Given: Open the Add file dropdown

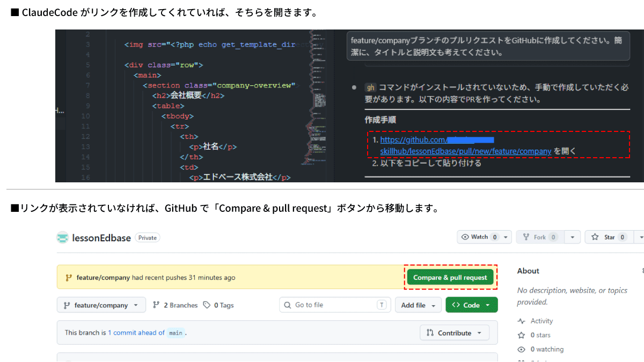Looking at the screenshot, I should click(419, 305).
